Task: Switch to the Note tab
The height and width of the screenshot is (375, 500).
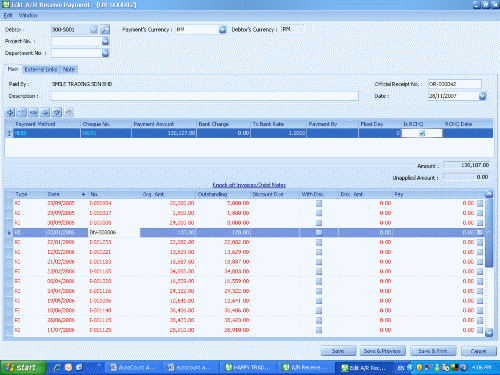Action: (x=69, y=69)
